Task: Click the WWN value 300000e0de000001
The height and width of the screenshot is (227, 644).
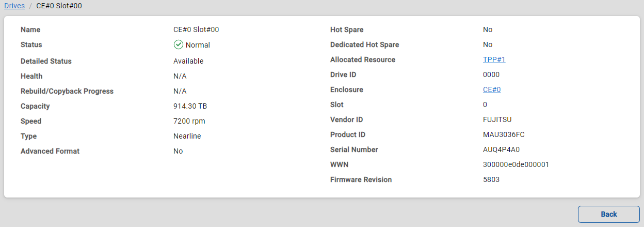Action: pos(516,164)
